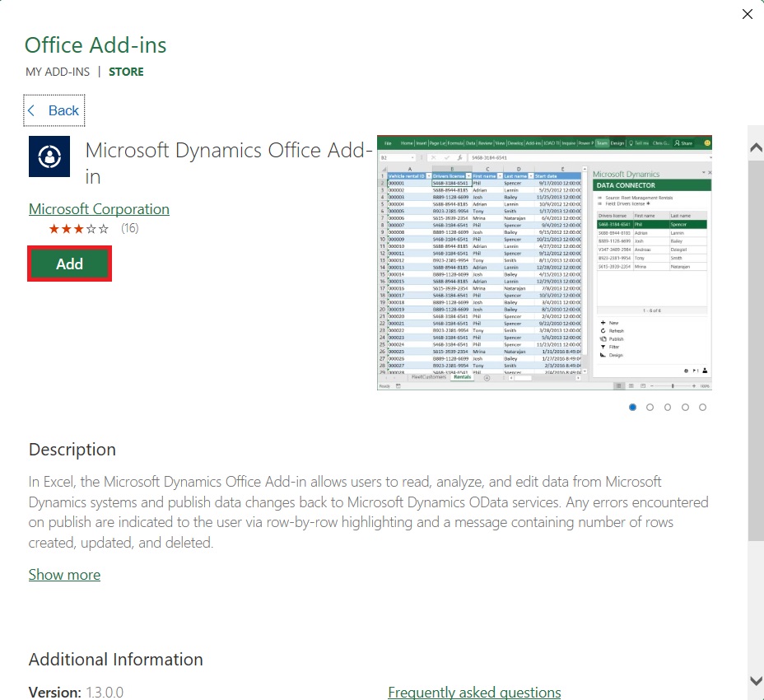764x700 pixels.
Task: Click the Additional Information heading
Action: pos(116,660)
